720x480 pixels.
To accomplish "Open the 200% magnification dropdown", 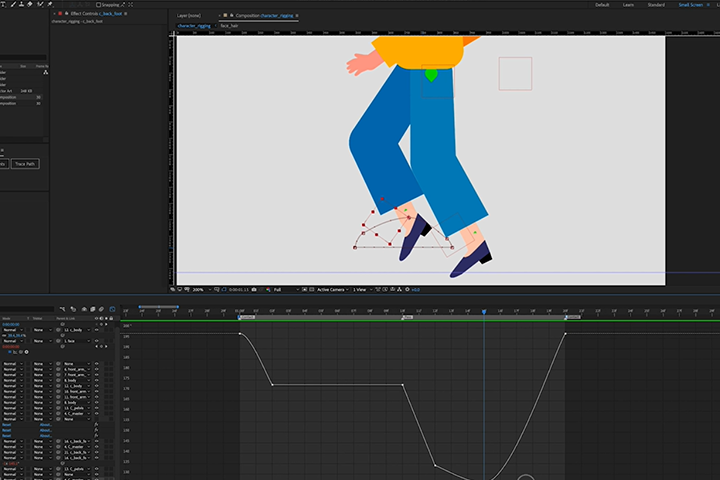I will point(202,290).
